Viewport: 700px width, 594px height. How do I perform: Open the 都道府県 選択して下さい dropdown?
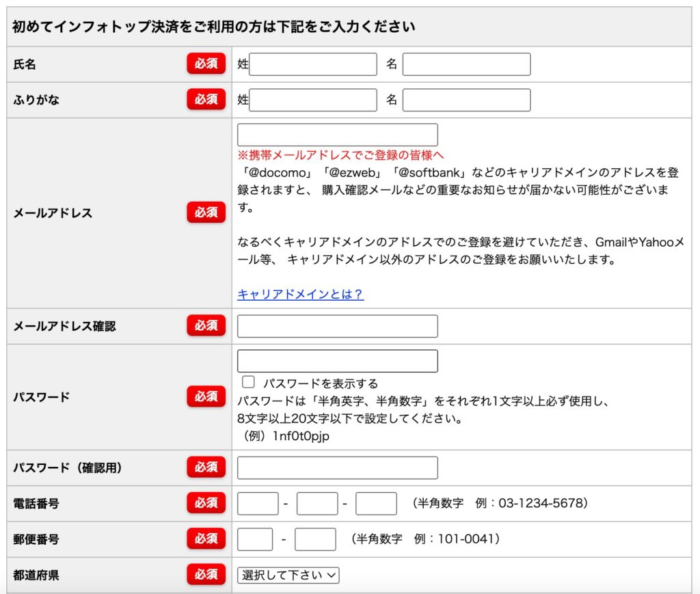pos(288,575)
